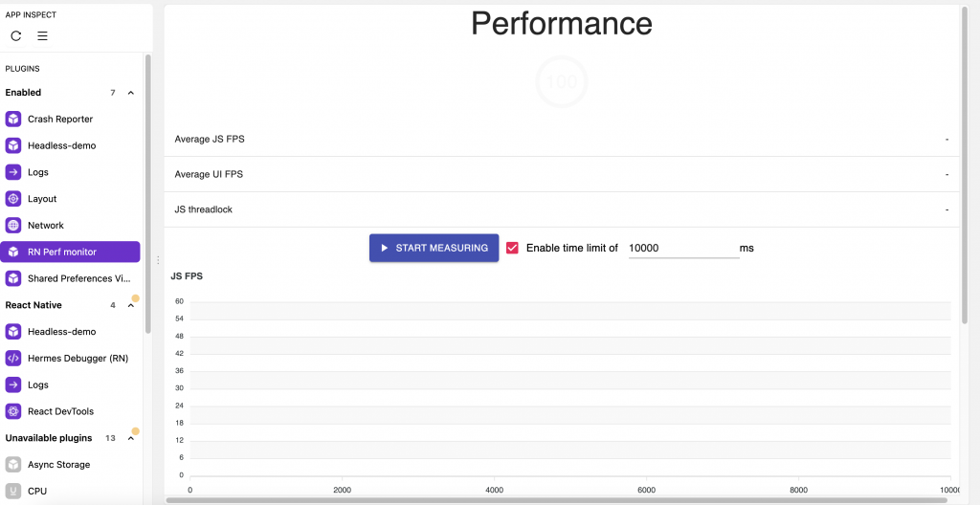The height and width of the screenshot is (505, 980).
Task: Click the reload icon under App Inspect
Action: [16, 36]
